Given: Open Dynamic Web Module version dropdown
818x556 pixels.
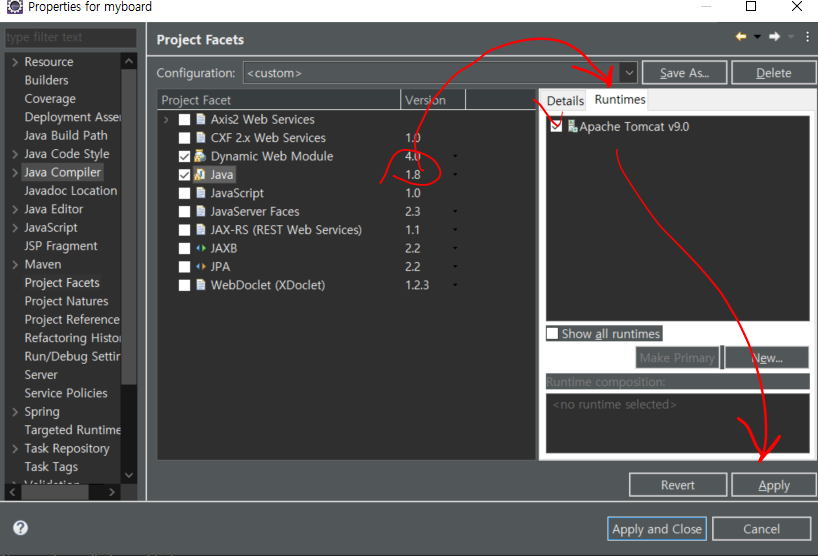Looking at the screenshot, I should [x=455, y=156].
